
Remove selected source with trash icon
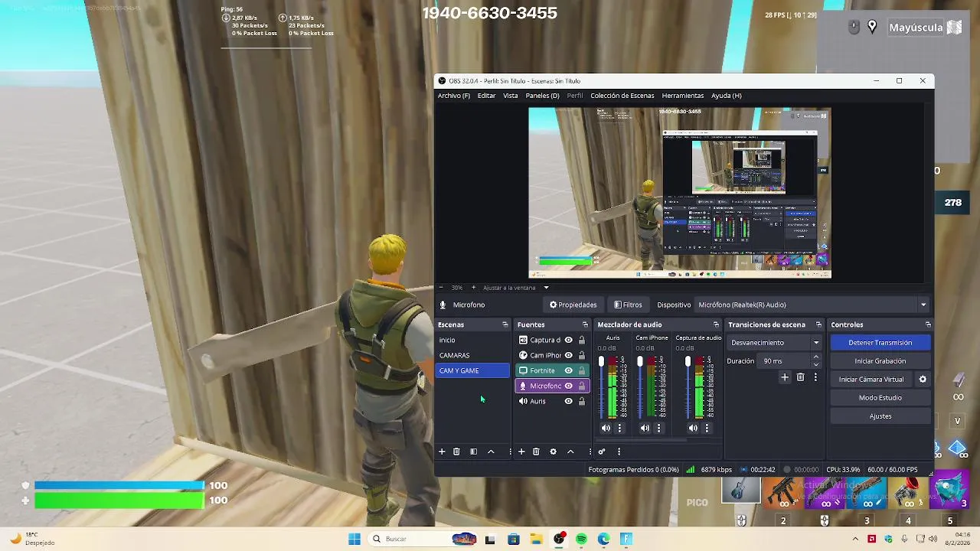click(x=536, y=452)
